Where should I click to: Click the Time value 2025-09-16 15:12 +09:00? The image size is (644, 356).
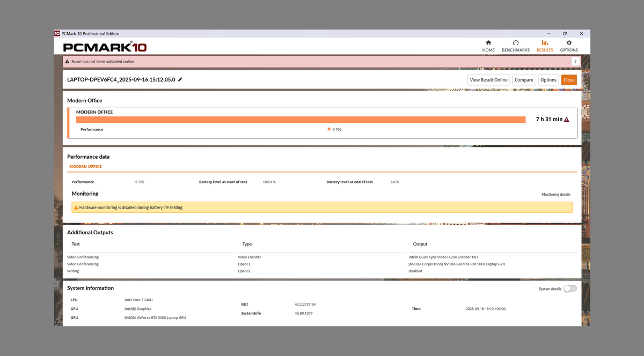click(x=486, y=309)
